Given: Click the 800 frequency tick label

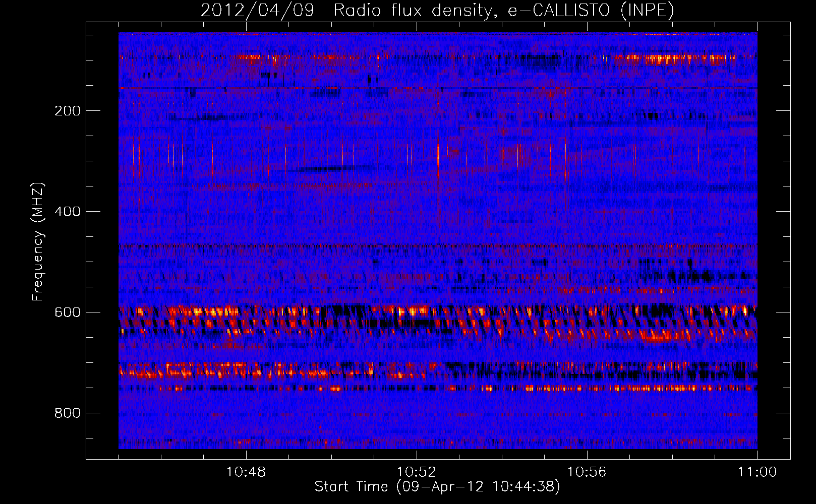Looking at the screenshot, I should click(x=68, y=413).
